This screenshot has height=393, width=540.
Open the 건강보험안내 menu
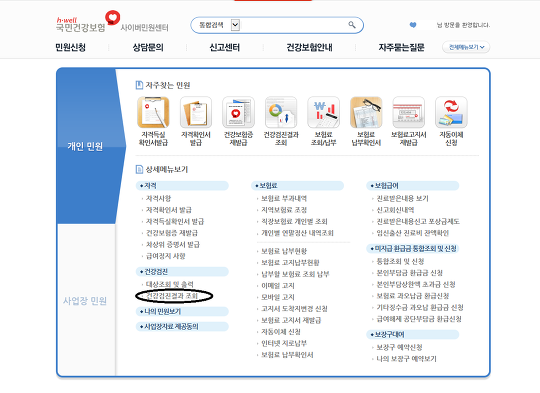point(309,47)
